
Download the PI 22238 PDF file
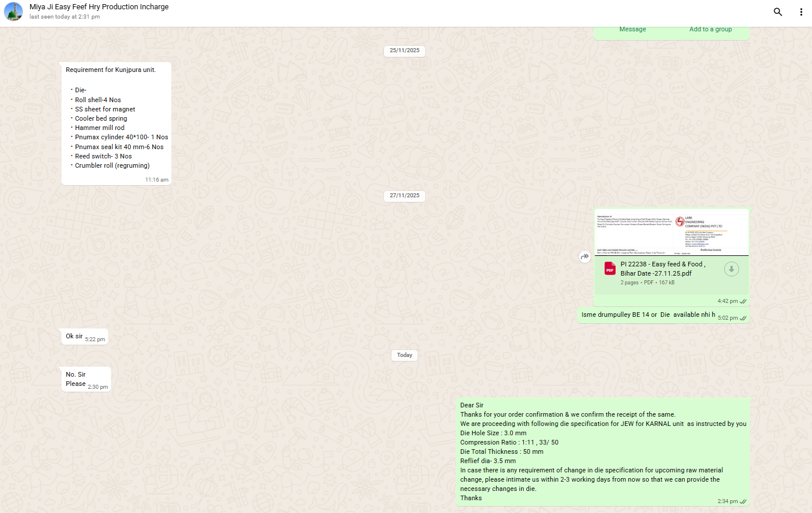[731, 269]
